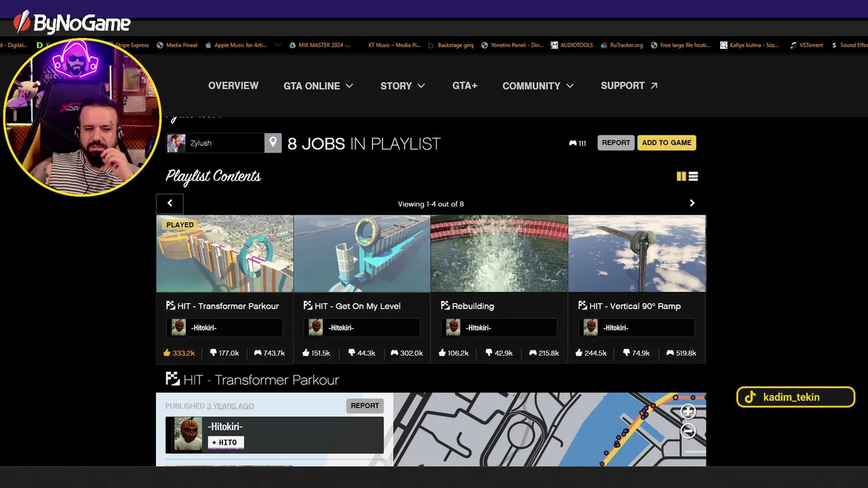Screen dimensions: 868x488
Task: Go to next playlist page arrow
Action: (692, 203)
